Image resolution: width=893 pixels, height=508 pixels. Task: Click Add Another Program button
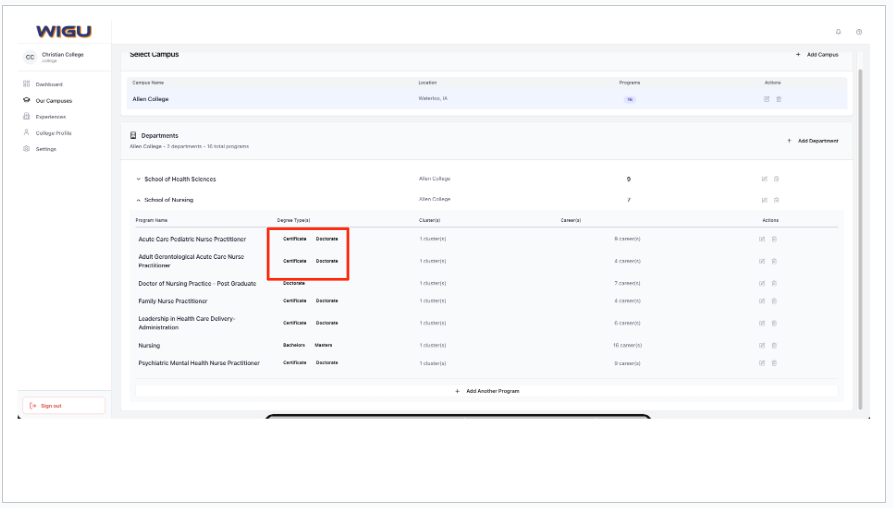487,391
